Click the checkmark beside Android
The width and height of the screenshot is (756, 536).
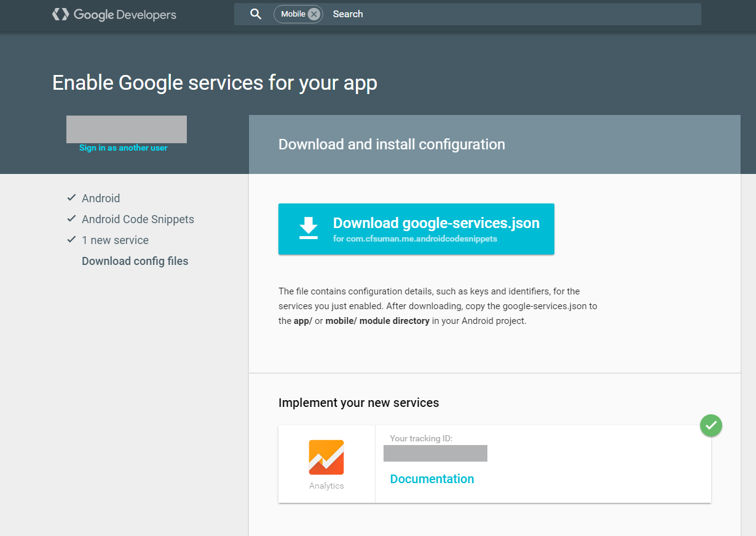(x=71, y=198)
